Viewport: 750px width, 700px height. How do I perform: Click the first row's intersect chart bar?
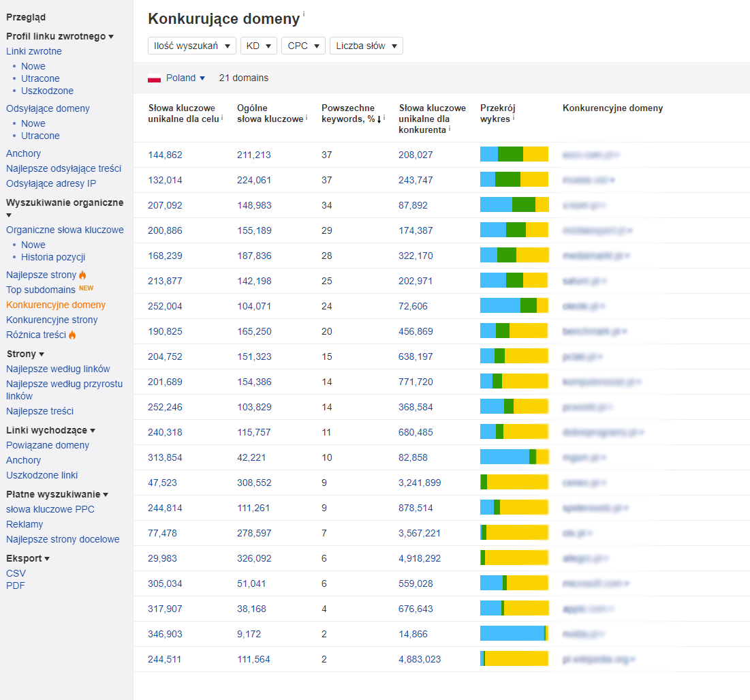[x=514, y=154]
